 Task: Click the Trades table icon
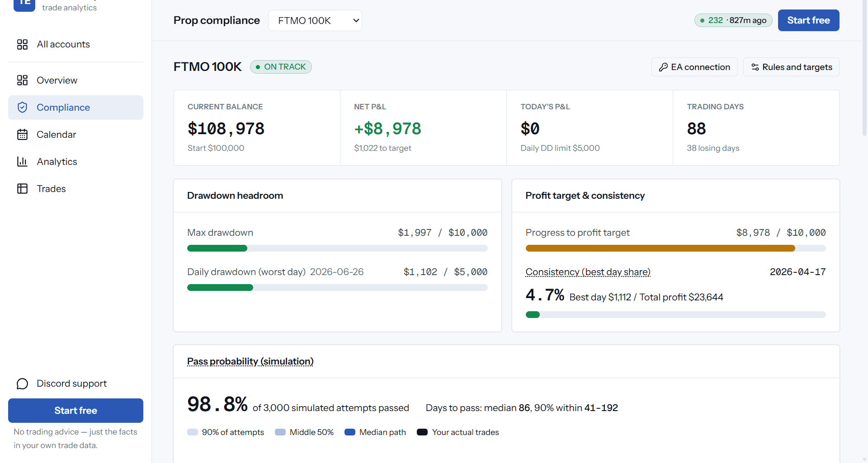click(x=22, y=189)
